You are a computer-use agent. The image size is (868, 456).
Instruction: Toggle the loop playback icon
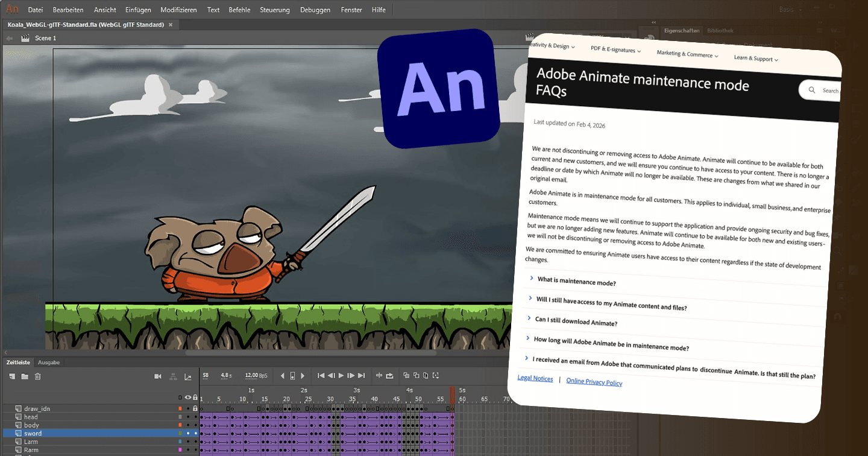pos(389,376)
